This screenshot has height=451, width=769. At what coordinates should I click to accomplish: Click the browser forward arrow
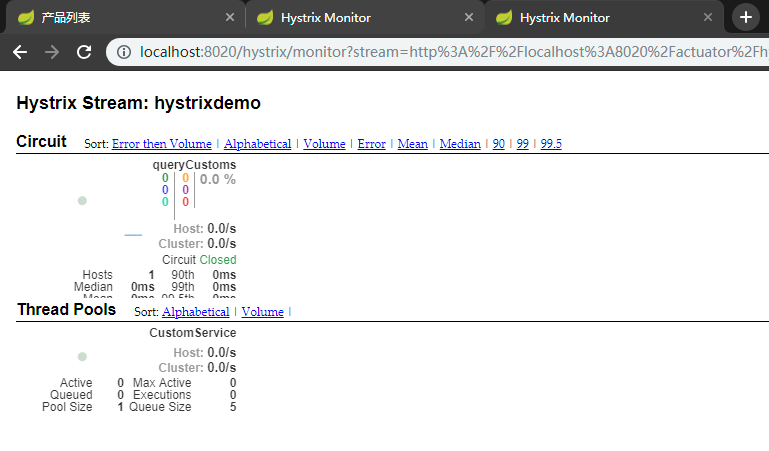click(x=52, y=52)
